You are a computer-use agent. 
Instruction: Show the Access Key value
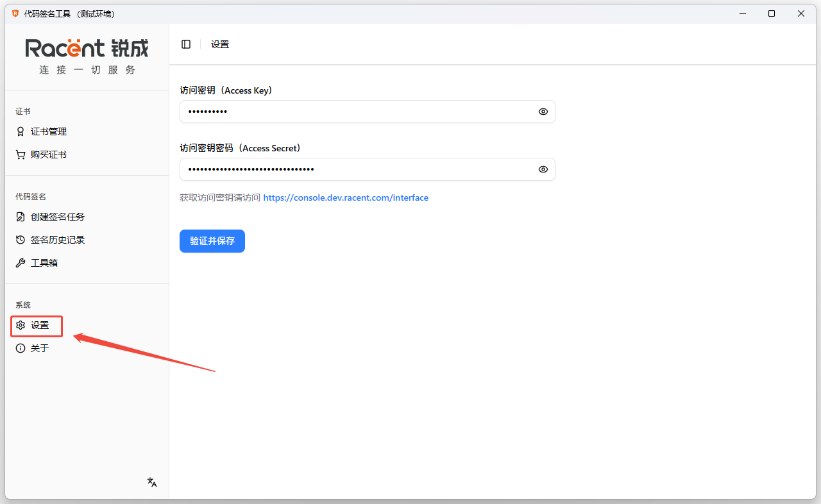(x=543, y=112)
